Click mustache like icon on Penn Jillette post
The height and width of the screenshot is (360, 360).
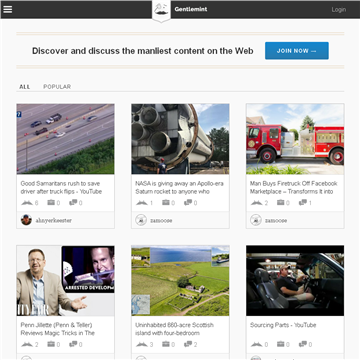27,344
